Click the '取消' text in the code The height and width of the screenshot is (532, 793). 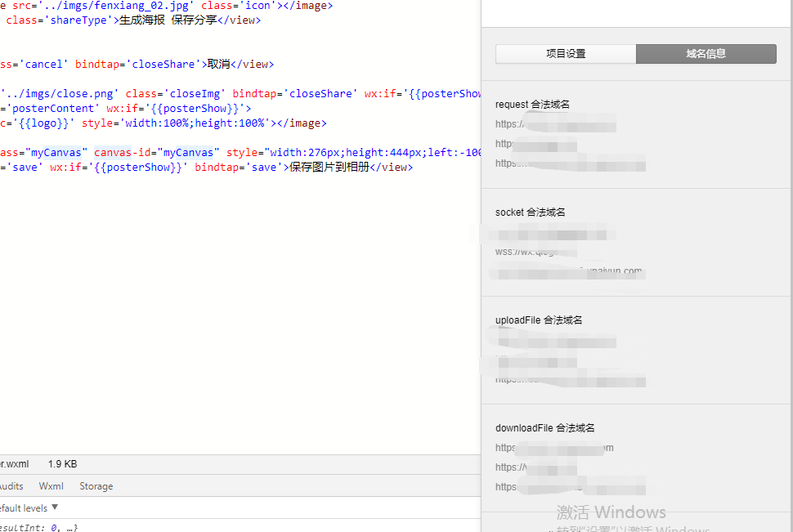coord(219,65)
